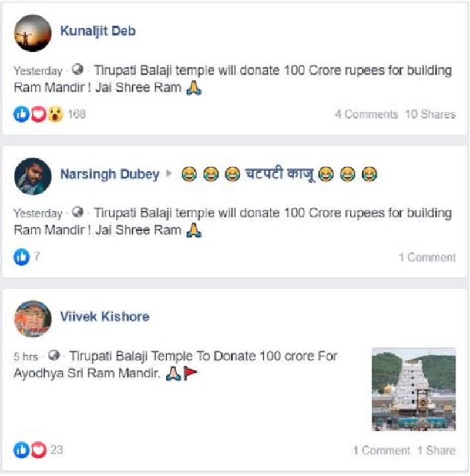This screenshot has width=470, height=476.
Task: View 1 Comment on Narsingh Dubey's post
Action: [428, 258]
